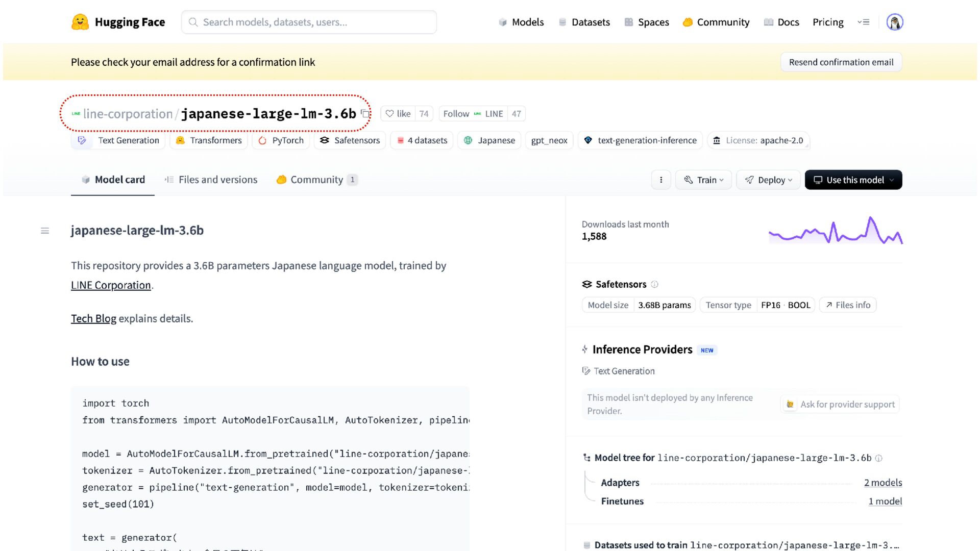Switch to the Model card tab

coord(113,180)
